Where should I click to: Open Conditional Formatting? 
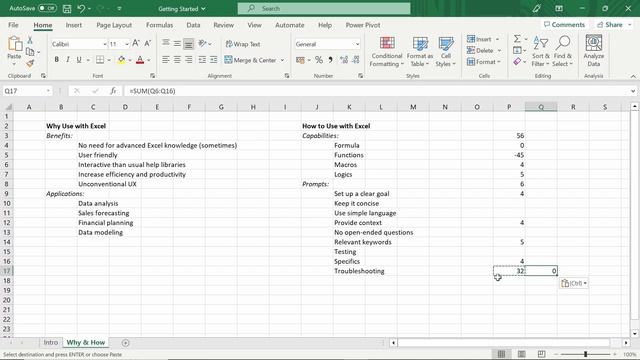pyautogui.click(x=387, y=51)
